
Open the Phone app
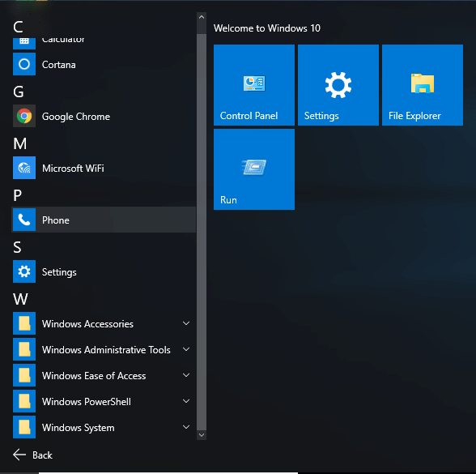(104, 220)
